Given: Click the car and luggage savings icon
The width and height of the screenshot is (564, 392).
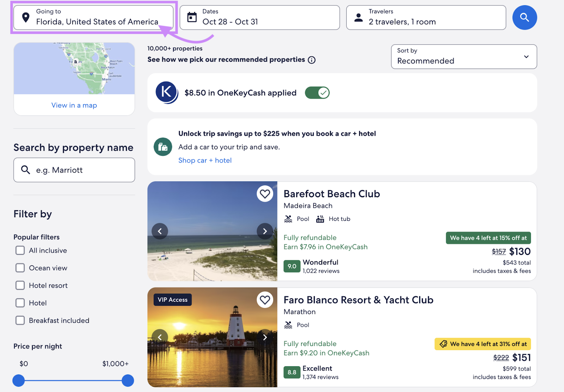Looking at the screenshot, I should point(163,147).
